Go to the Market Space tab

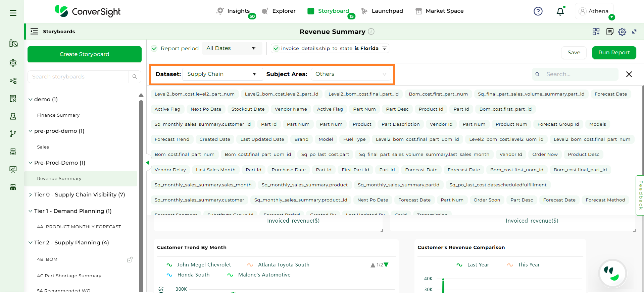tap(444, 11)
